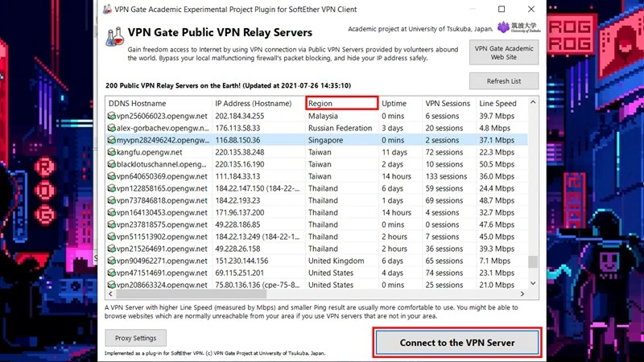Click the title bar application icon
644x362 pixels.
[x=107, y=9]
